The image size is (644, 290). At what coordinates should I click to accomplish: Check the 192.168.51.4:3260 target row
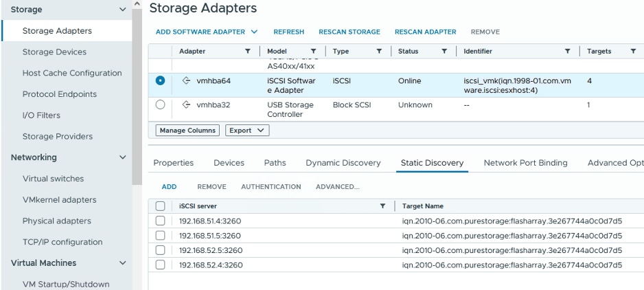160,221
